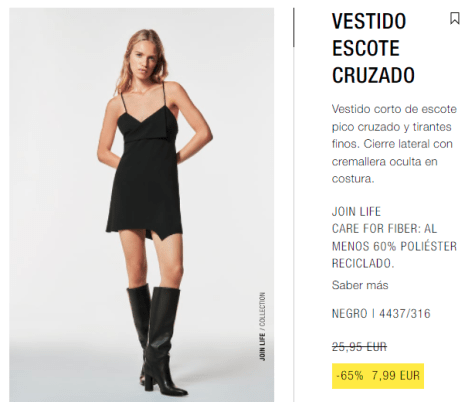
Task: Save the dress with the bookmark icon
Action: coord(455,18)
